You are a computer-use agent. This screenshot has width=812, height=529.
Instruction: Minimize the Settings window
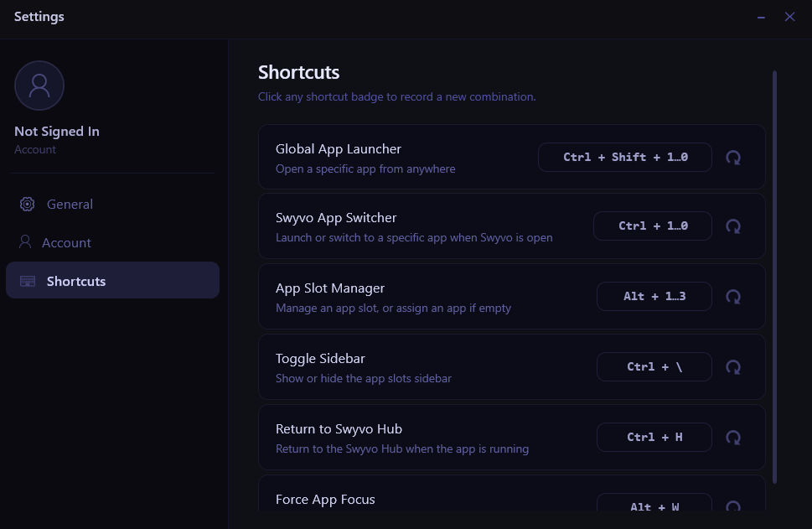pyautogui.click(x=761, y=17)
